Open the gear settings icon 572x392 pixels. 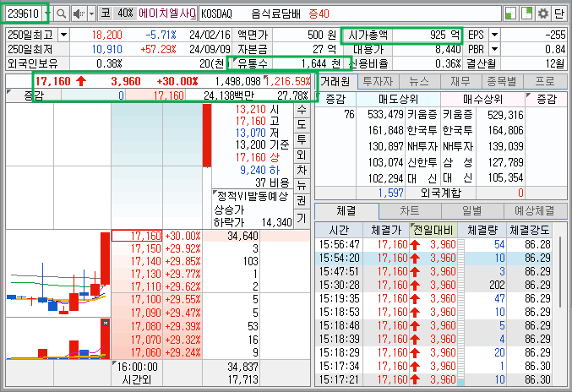[x=543, y=14]
